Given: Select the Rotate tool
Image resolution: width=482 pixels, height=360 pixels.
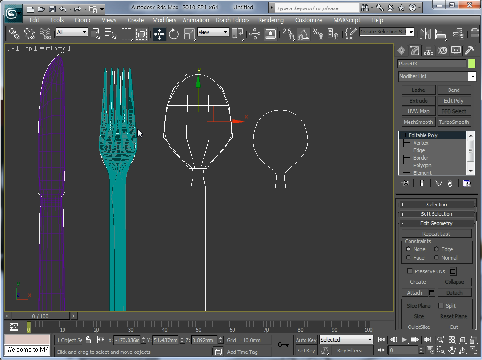Looking at the screenshot, I should click(x=174, y=34).
